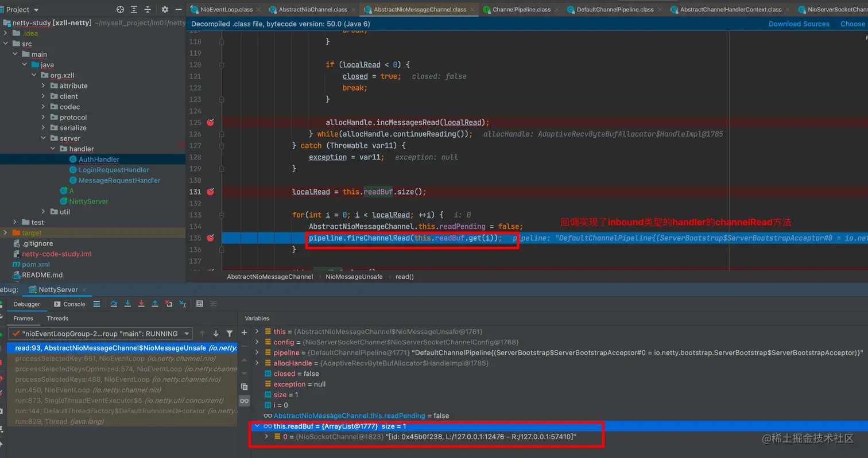Viewport: 868px width, 458px height.
Task: Open pom.xml in project tree
Action: pos(36,265)
